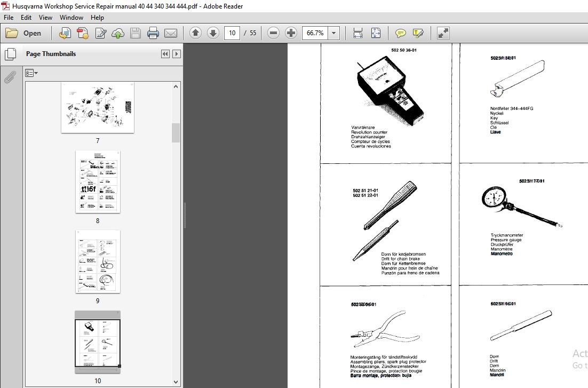Zoom in with the plus button
Image resolution: width=588 pixels, height=388 pixels.
click(x=291, y=33)
